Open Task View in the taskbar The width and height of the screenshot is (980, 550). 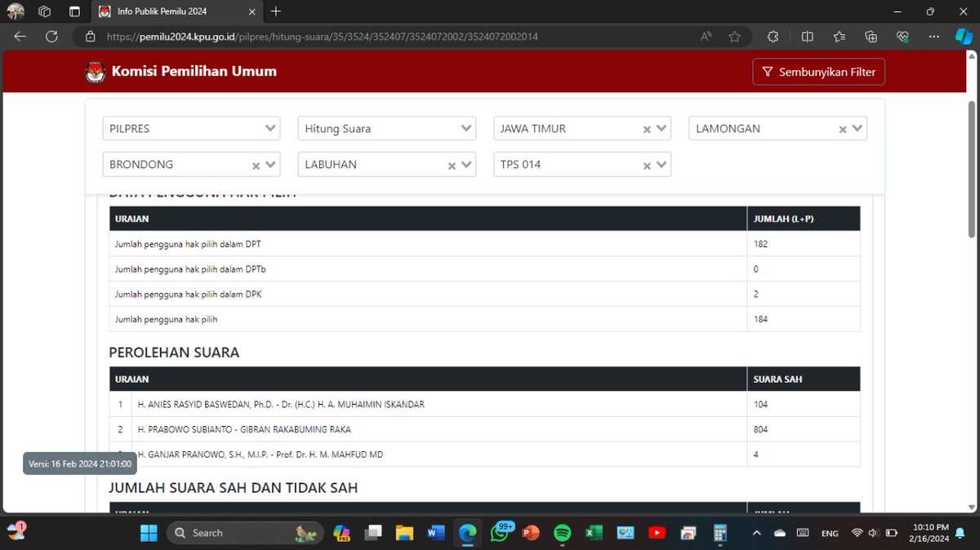(x=373, y=533)
